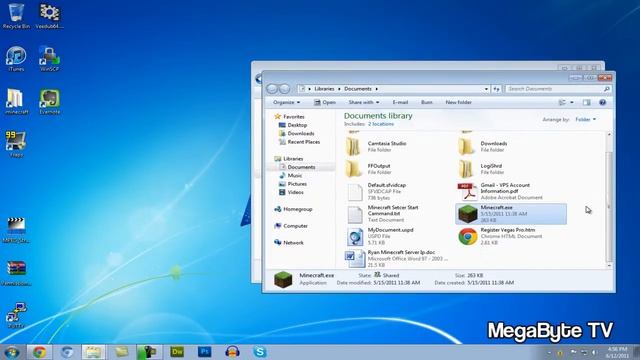Select the minecraft folder on the desktop
640x360 pixels.
coord(16,102)
